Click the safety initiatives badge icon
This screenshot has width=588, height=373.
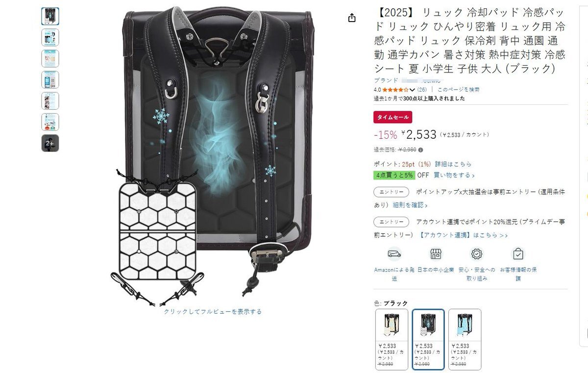pos(477,254)
